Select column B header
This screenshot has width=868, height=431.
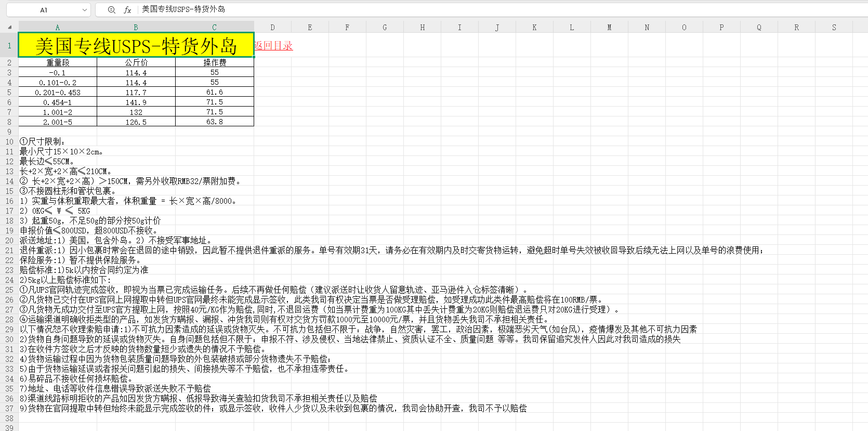click(136, 27)
